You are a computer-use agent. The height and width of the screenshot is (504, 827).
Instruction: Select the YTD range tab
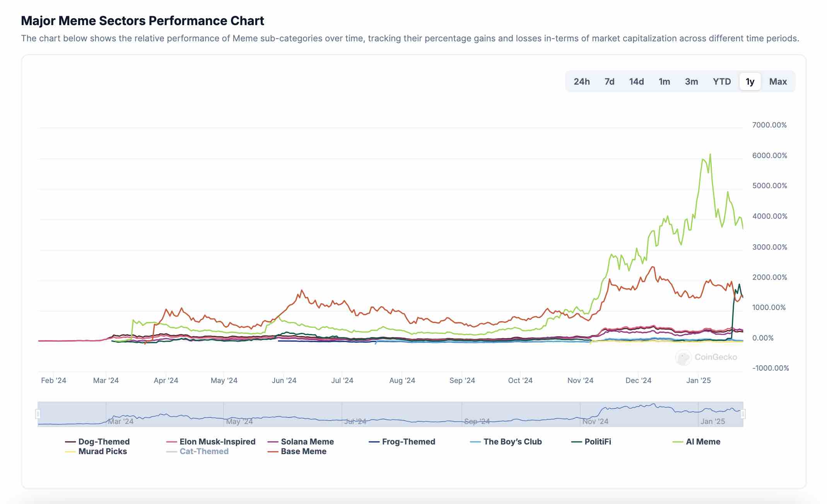point(722,82)
